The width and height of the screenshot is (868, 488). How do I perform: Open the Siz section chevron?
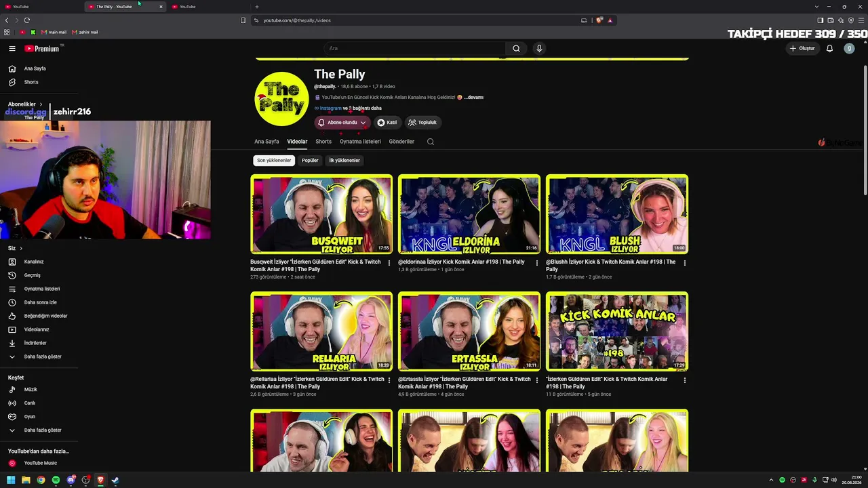coord(21,248)
